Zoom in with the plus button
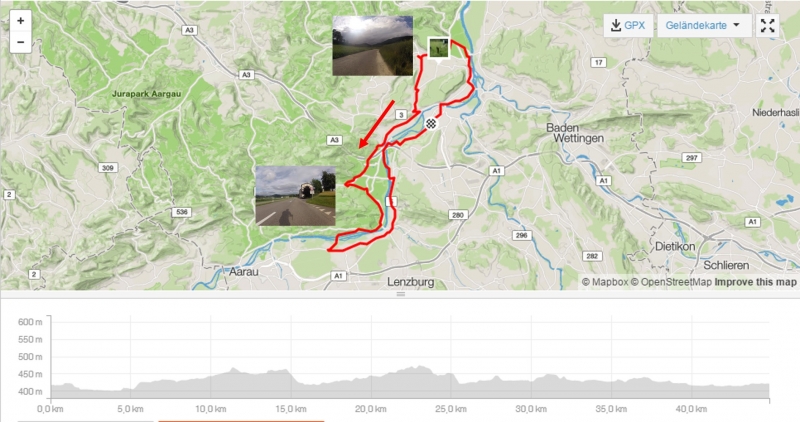The height and width of the screenshot is (422, 800). click(20, 21)
